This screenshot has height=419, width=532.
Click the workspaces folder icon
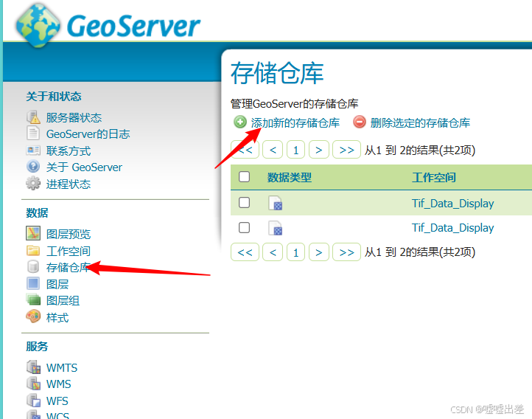33,251
